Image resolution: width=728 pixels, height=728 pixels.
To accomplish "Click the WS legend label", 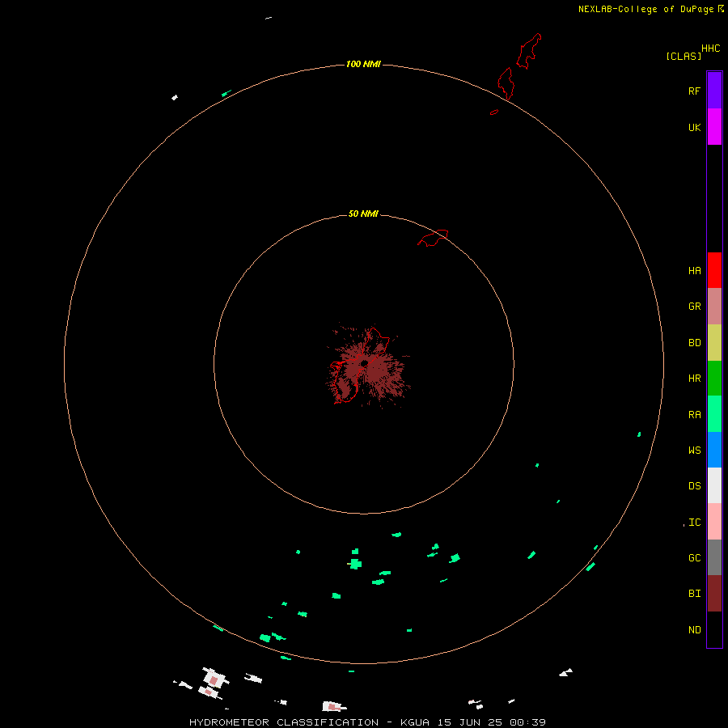I will 694,450.
